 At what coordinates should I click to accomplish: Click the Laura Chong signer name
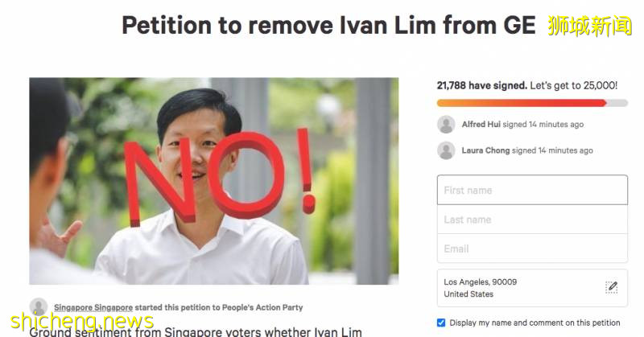pos(485,150)
